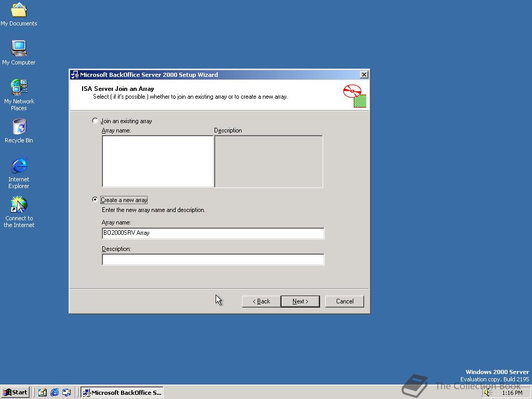Launch Internet Explorer from quick launch
Screen dimensions: 532x399
(55, 393)
